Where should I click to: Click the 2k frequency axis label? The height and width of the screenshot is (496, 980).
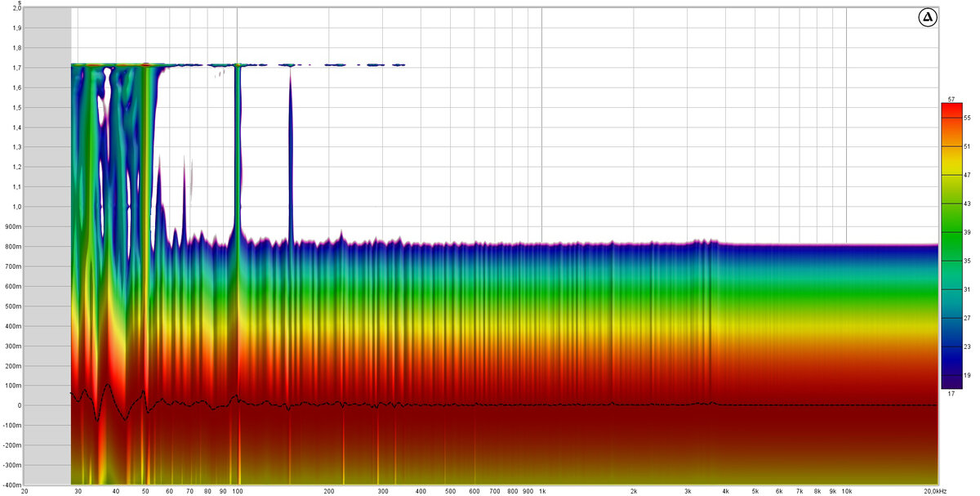pos(634,491)
